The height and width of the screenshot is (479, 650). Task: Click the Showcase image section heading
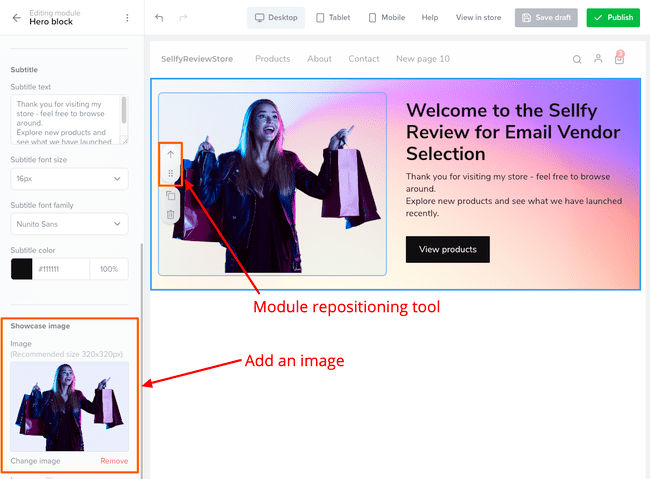40,326
